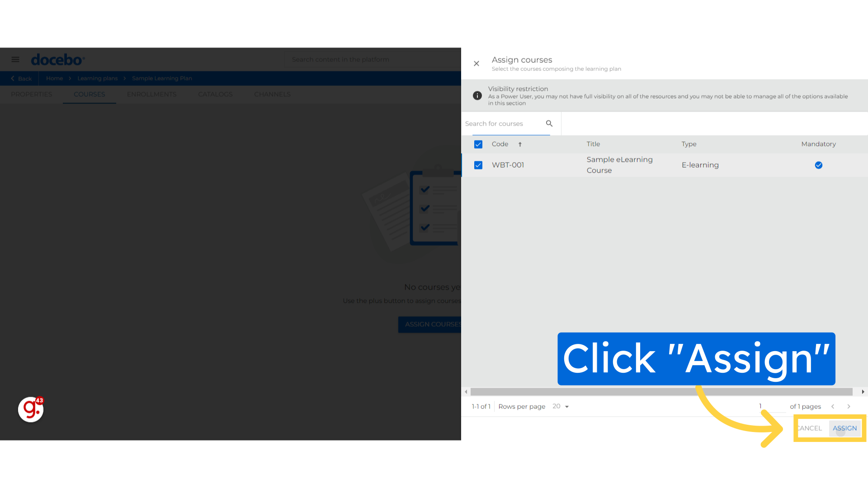Click the hamburger menu icon
Image resolution: width=868 pixels, height=488 pixels.
(x=15, y=59)
